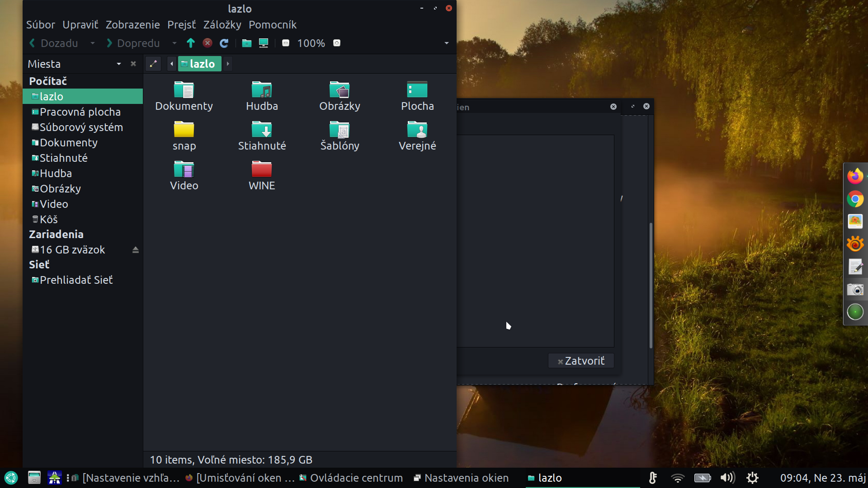Viewport: 868px width, 488px height.
Task: Click the Zatvoriť button
Action: pyautogui.click(x=581, y=361)
